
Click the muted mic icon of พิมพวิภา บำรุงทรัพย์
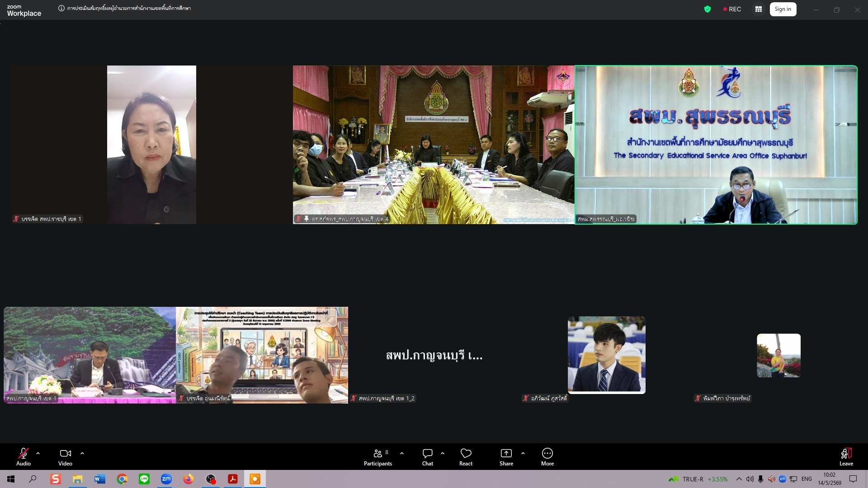(x=698, y=398)
